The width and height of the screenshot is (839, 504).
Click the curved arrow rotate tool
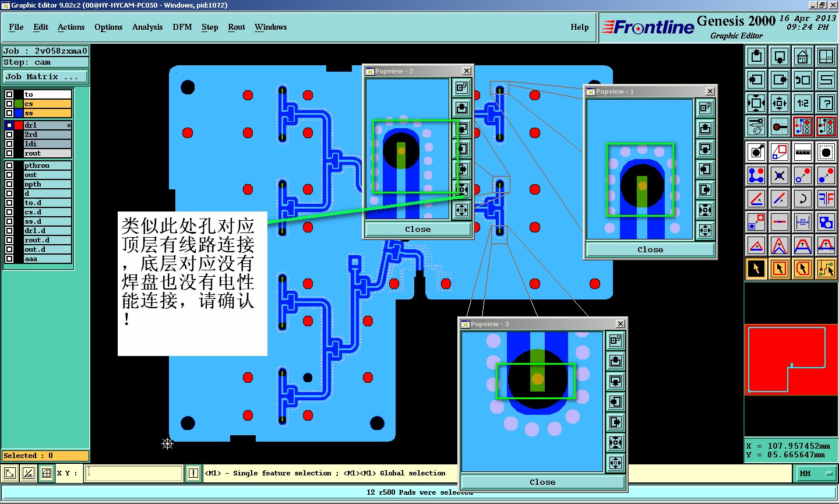pyautogui.click(x=803, y=199)
